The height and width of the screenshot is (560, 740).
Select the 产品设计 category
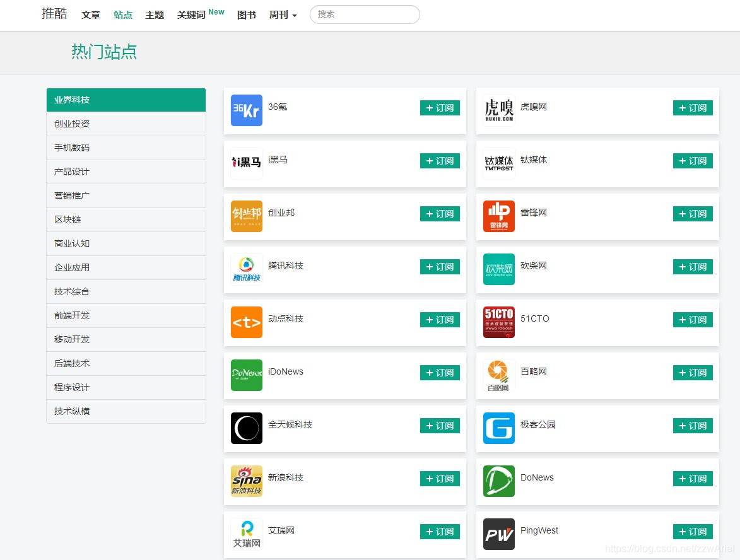[x=126, y=172]
